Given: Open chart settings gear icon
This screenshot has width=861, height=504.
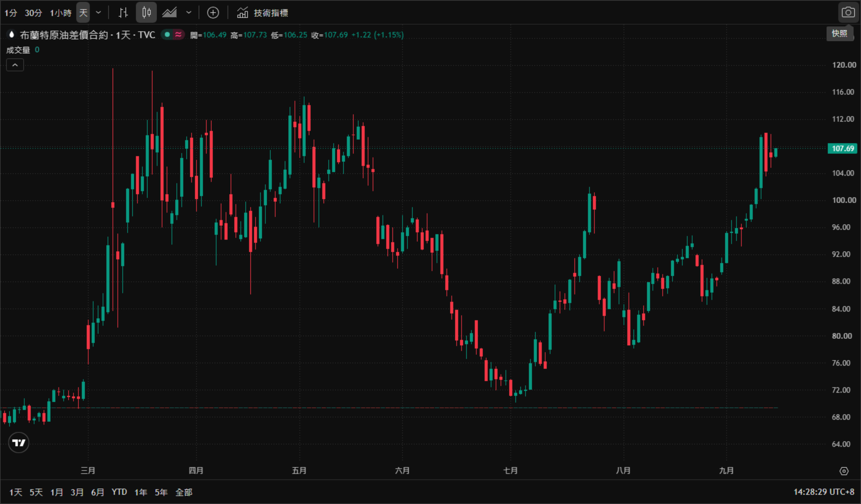Looking at the screenshot, I should 844,471.
